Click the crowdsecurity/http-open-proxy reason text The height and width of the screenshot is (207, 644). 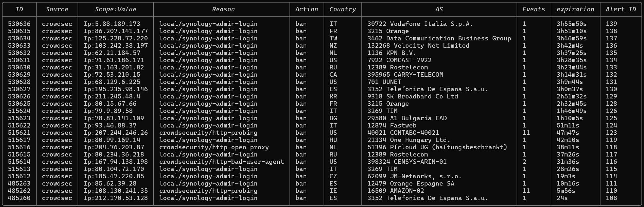[214, 147]
